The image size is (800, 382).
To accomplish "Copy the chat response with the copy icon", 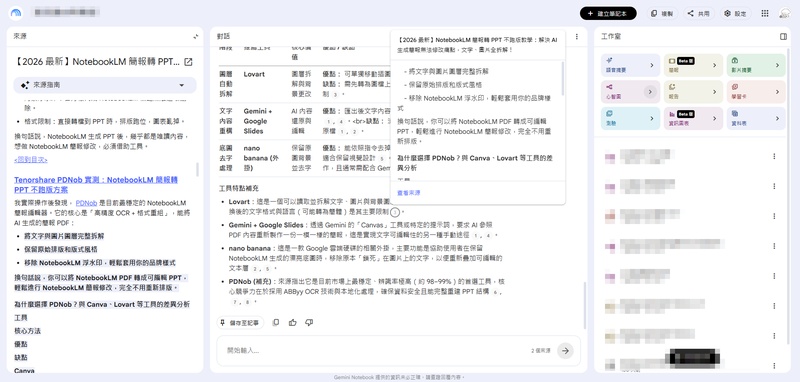I will point(276,322).
